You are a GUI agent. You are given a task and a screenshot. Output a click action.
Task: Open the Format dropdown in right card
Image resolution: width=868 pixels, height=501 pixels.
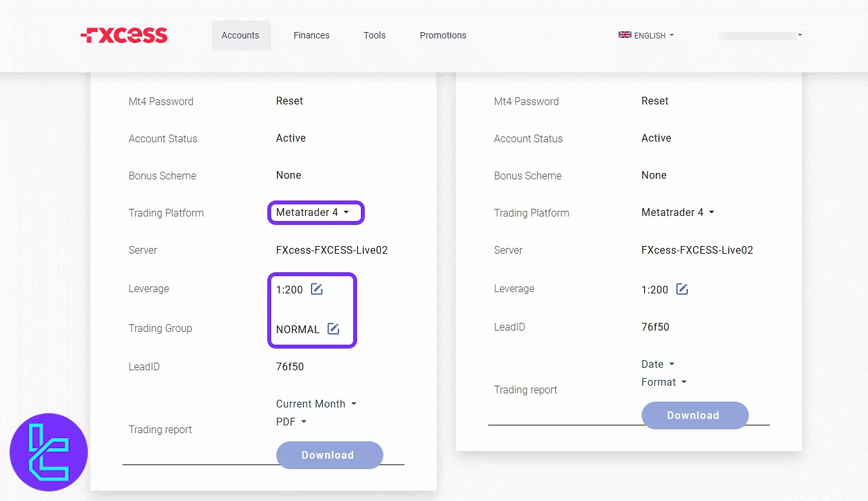point(664,382)
